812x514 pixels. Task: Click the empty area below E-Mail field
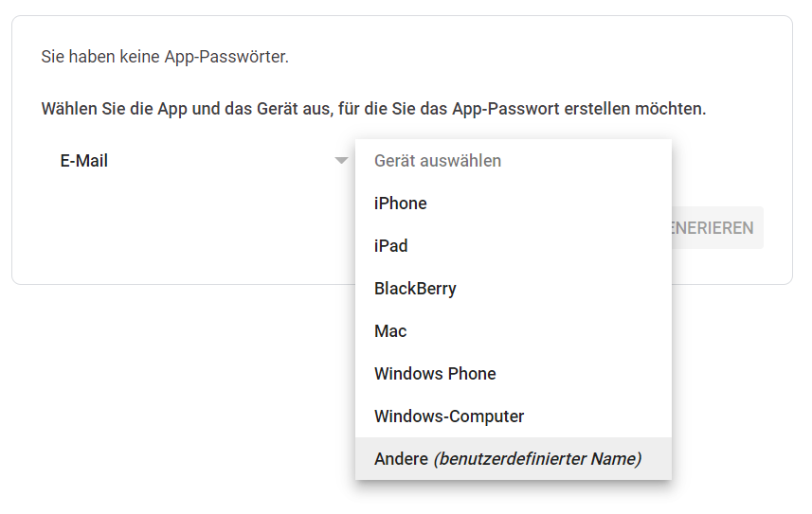[197, 228]
